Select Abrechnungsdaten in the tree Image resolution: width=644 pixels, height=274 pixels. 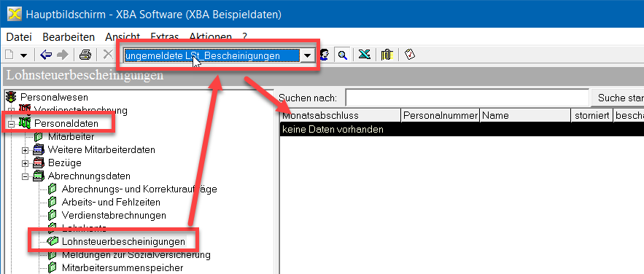[x=89, y=176]
